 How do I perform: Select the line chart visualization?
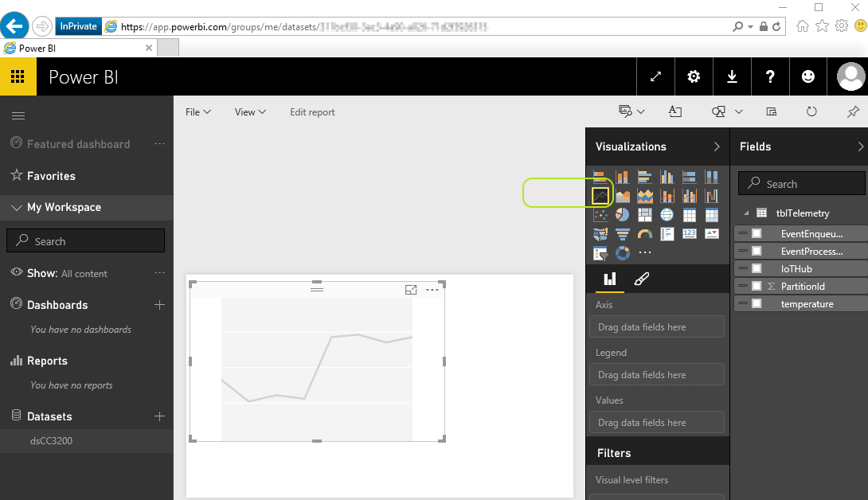point(600,196)
